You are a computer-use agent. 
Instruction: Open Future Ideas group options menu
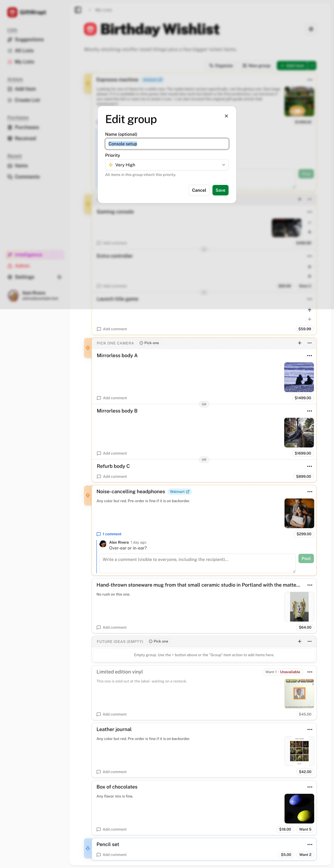pyautogui.click(x=309, y=641)
